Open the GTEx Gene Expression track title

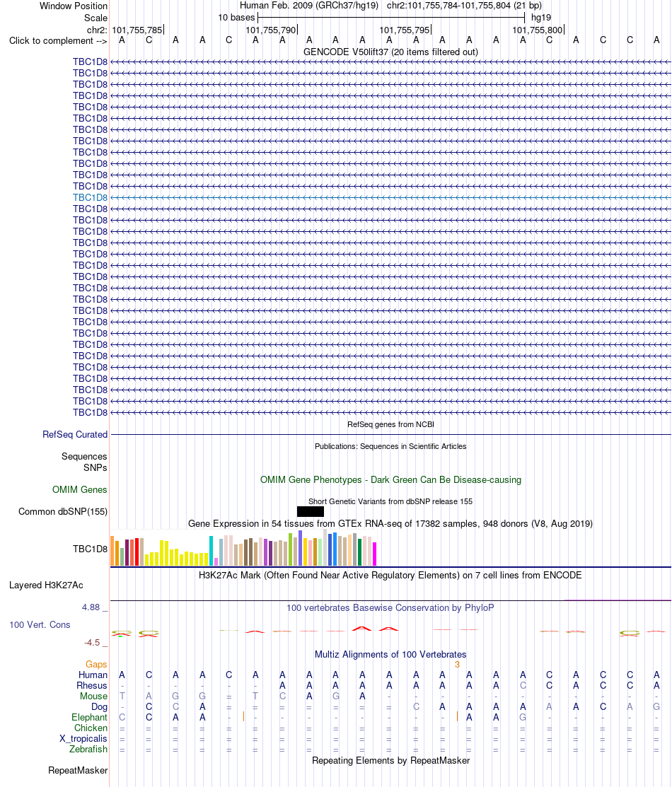pyautogui.click(x=390, y=523)
